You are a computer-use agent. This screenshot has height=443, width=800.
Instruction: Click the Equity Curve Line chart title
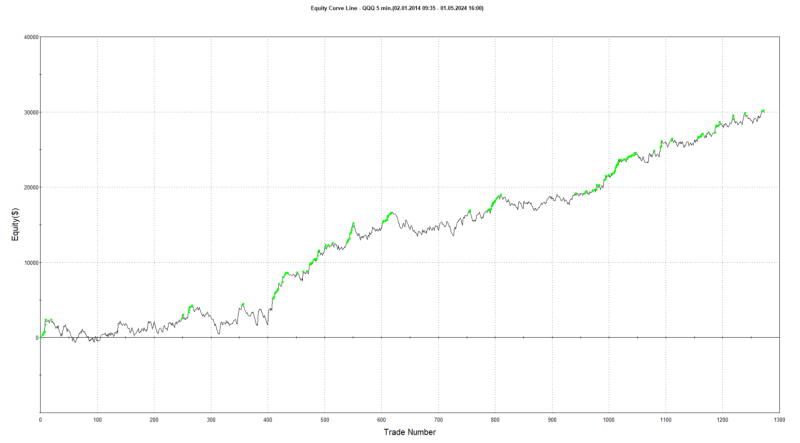tap(397, 8)
